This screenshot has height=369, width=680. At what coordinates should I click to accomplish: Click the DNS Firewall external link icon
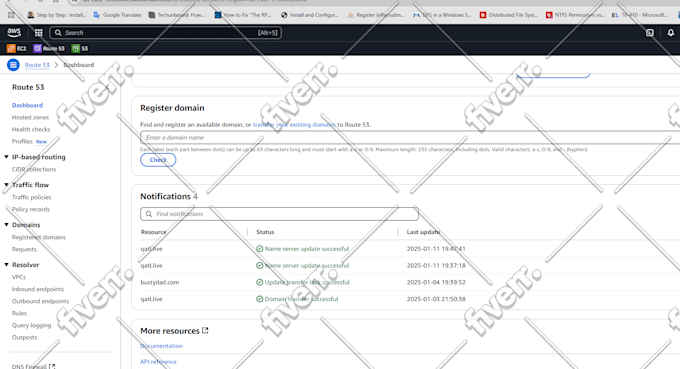coord(52,366)
